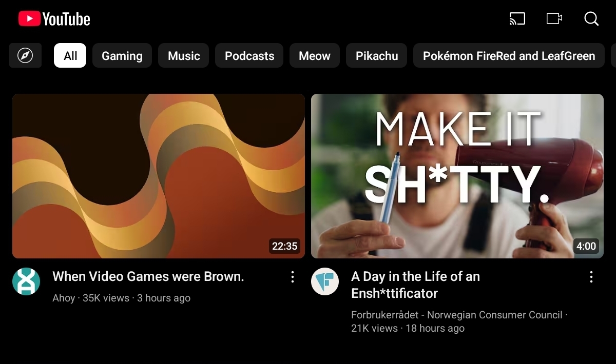Open Ahoy channel avatar
The image size is (616, 364).
click(x=26, y=281)
